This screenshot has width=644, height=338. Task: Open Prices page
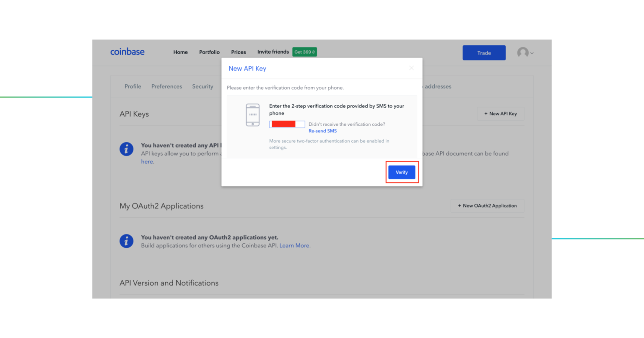pyautogui.click(x=239, y=52)
